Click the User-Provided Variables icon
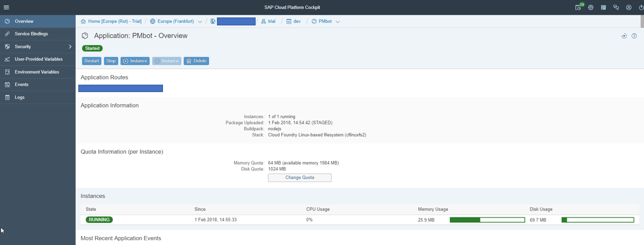Viewport: 644px width, 245px height. [x=7, y=59]
